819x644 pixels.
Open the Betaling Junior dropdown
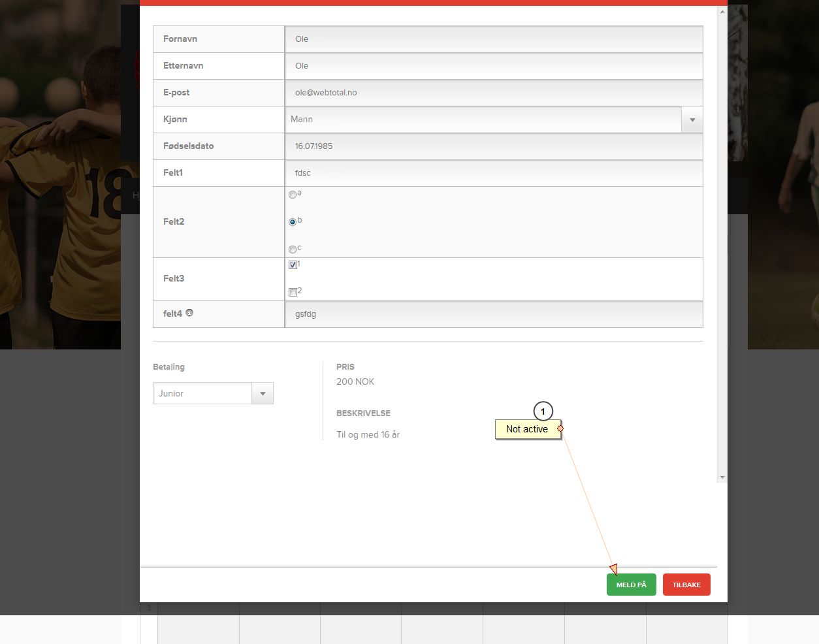(213, 393)
